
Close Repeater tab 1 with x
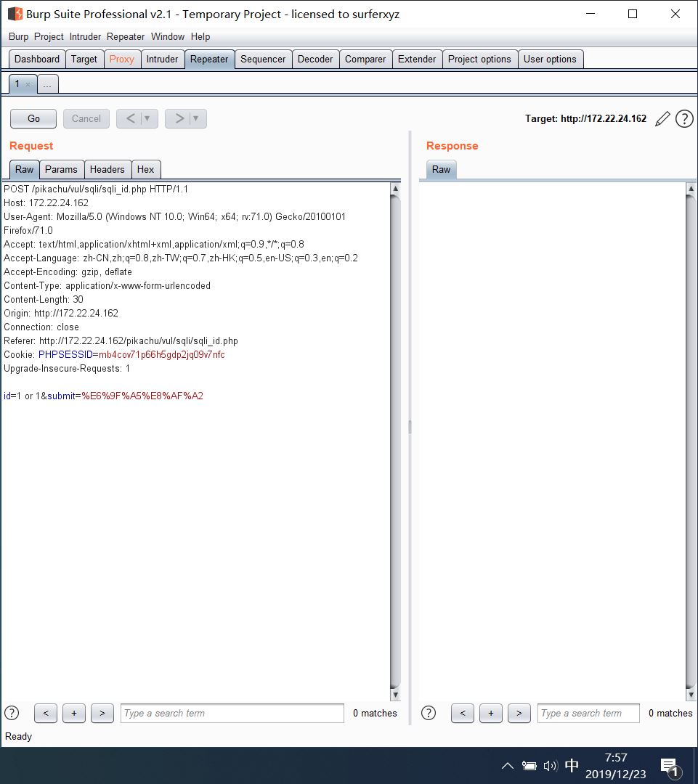[28, 84]
